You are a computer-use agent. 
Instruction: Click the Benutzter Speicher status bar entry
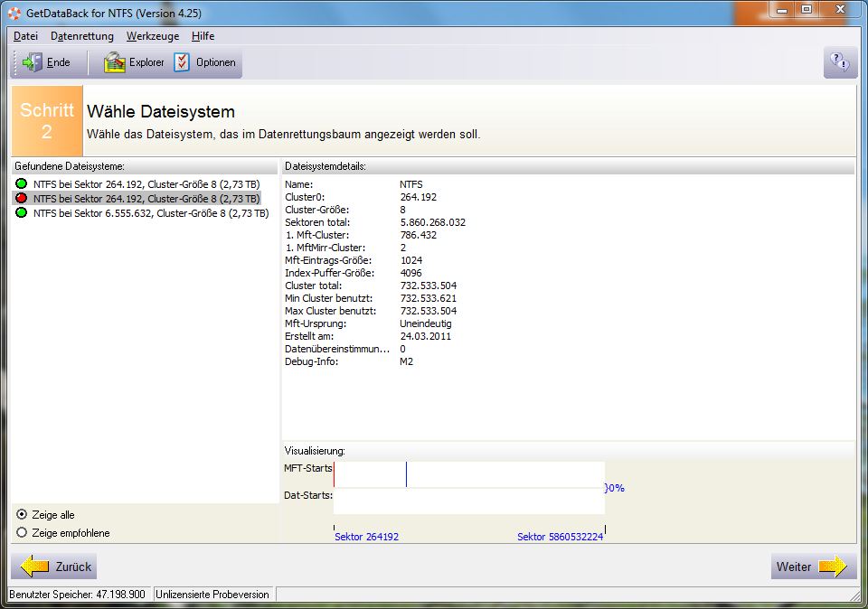click(78, 595)
